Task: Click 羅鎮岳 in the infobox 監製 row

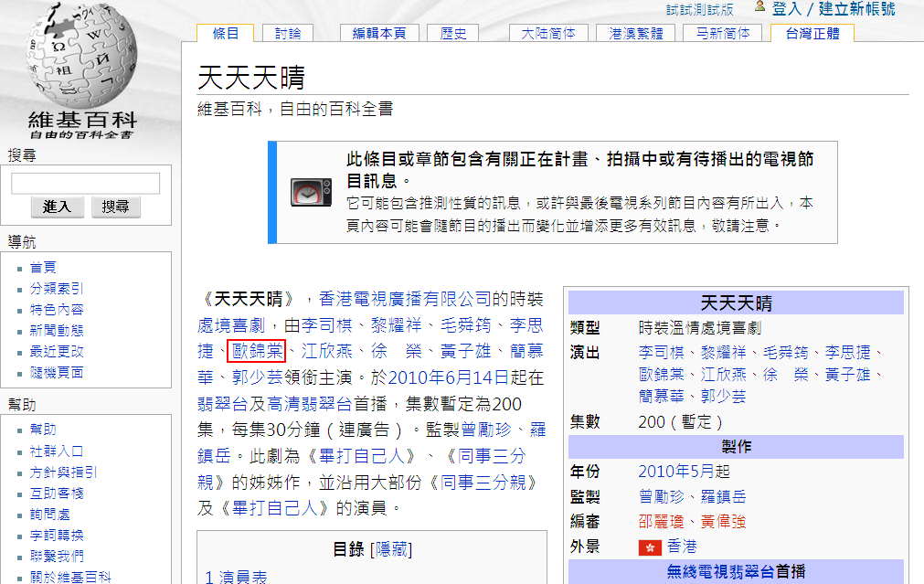Action: (x=724, y=497)
